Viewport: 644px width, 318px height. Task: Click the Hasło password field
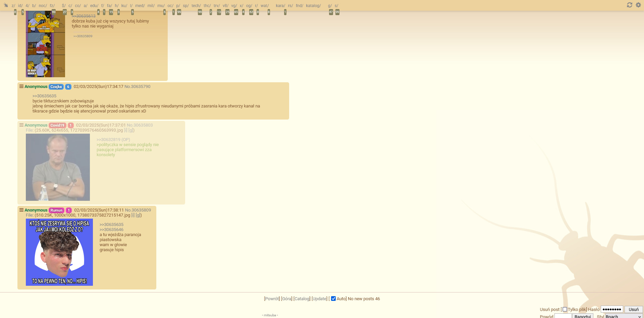(612, 309)
